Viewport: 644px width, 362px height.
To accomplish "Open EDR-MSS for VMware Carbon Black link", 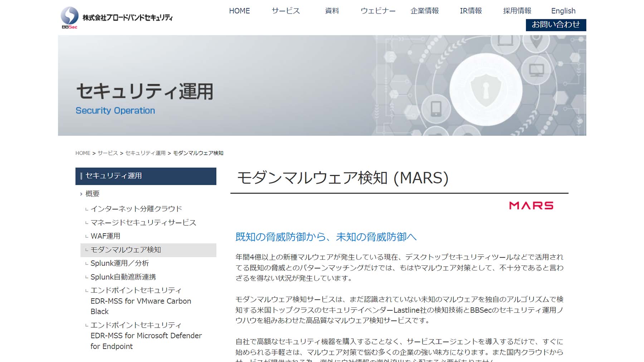I will point(141,301).
